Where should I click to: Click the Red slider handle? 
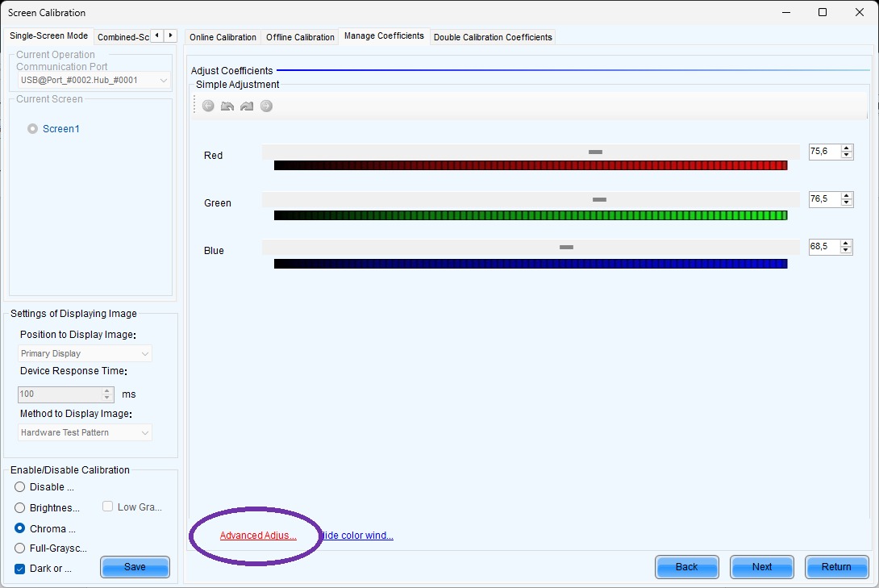[595, 152]
